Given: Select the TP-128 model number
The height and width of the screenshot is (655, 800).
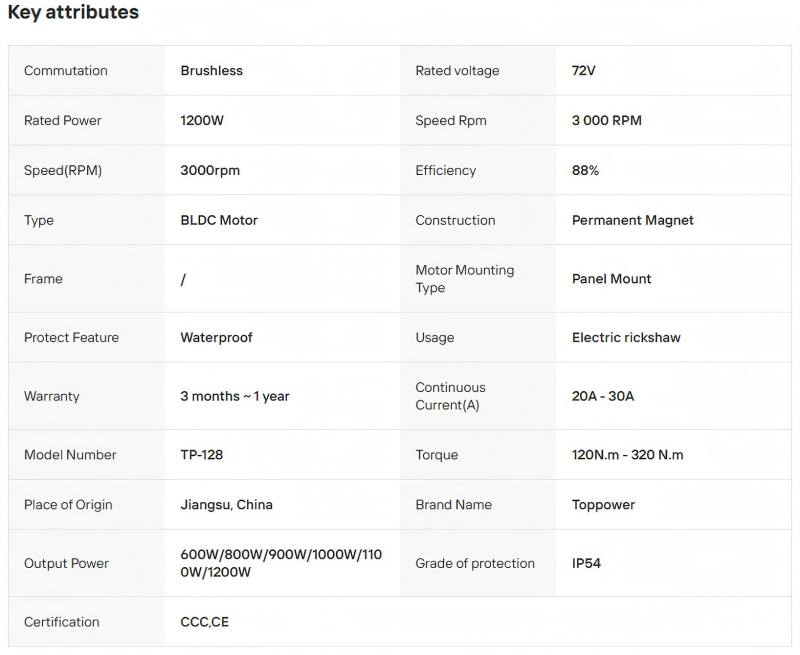Looking at the screenshot, I should click(202, 455).
